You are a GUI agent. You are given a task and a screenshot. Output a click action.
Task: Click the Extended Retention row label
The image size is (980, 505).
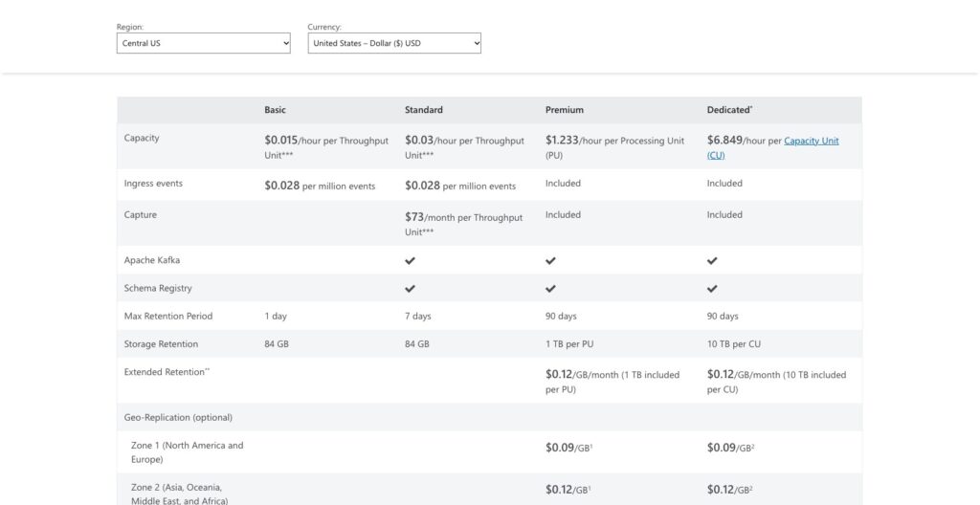pos(167,372)
